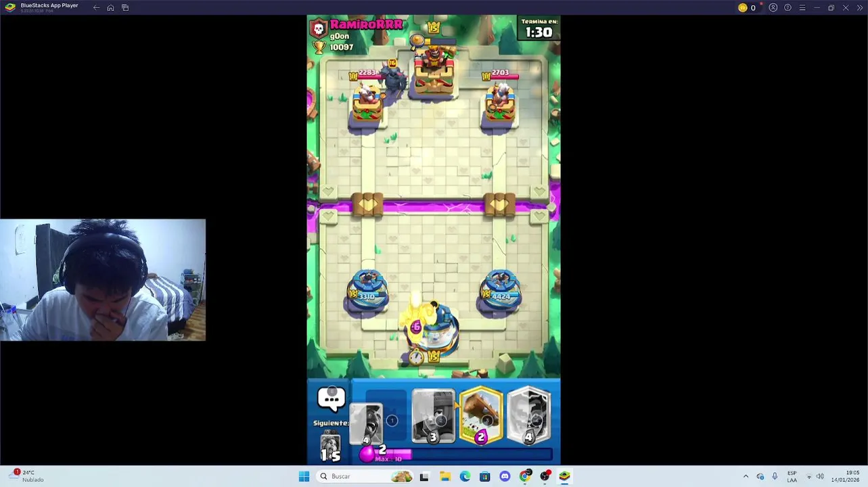Viewport: 868px width, 487px height.
Task: Open the weather widget showing 24°C
Action: tap(27, 476)
